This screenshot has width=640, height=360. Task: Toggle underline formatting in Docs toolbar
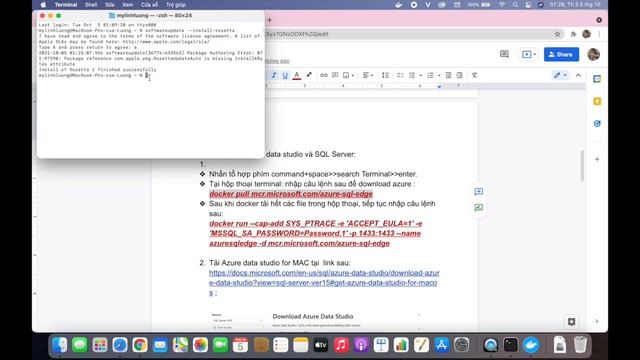[x=285, y=75]
